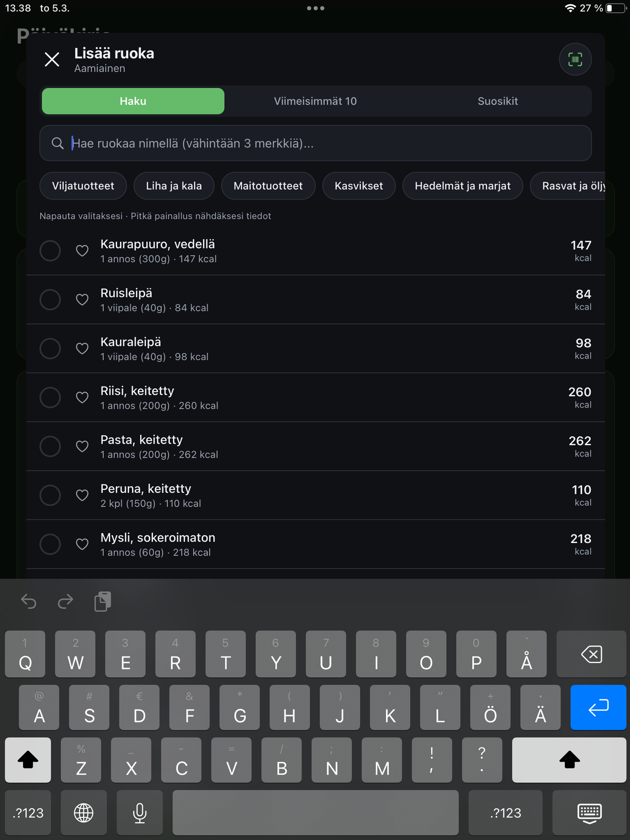Select the Peruna, keitetty radio circle

[x=50, y=495]
